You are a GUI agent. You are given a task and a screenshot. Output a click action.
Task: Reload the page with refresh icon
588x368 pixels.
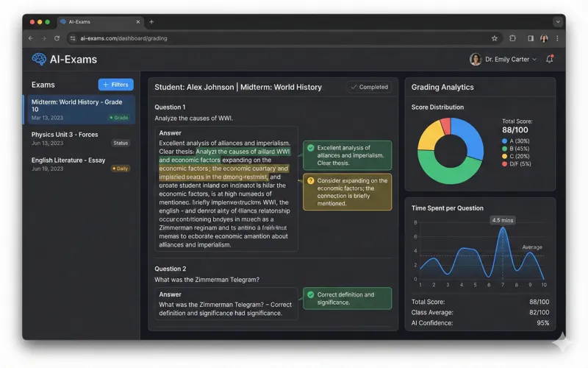(x=57, y=38)
